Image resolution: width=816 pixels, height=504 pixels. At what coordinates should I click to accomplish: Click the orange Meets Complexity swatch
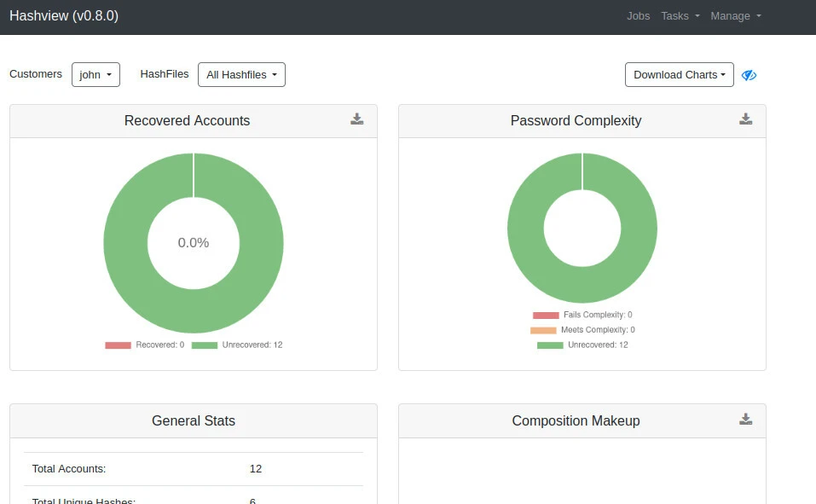tap(543, 330)
